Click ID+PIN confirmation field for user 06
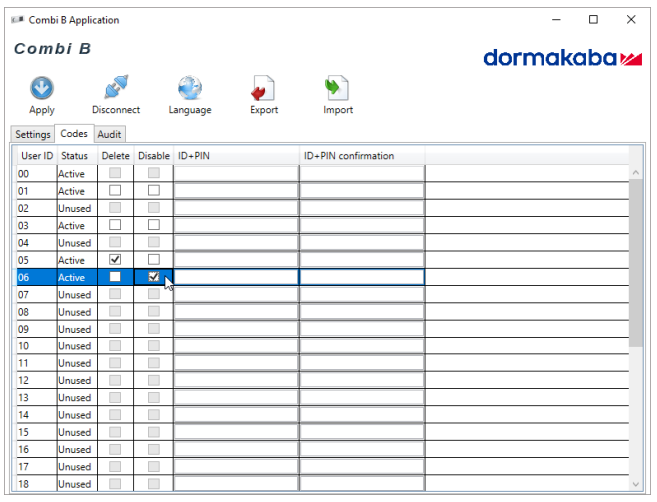The width and height of the screenshot is (657, 502). pos(361,277)
